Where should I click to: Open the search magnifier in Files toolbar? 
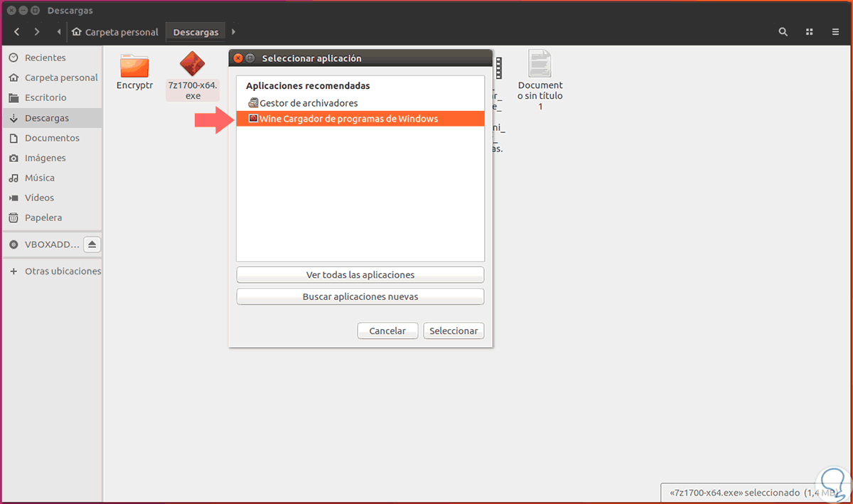pos(783,32)
